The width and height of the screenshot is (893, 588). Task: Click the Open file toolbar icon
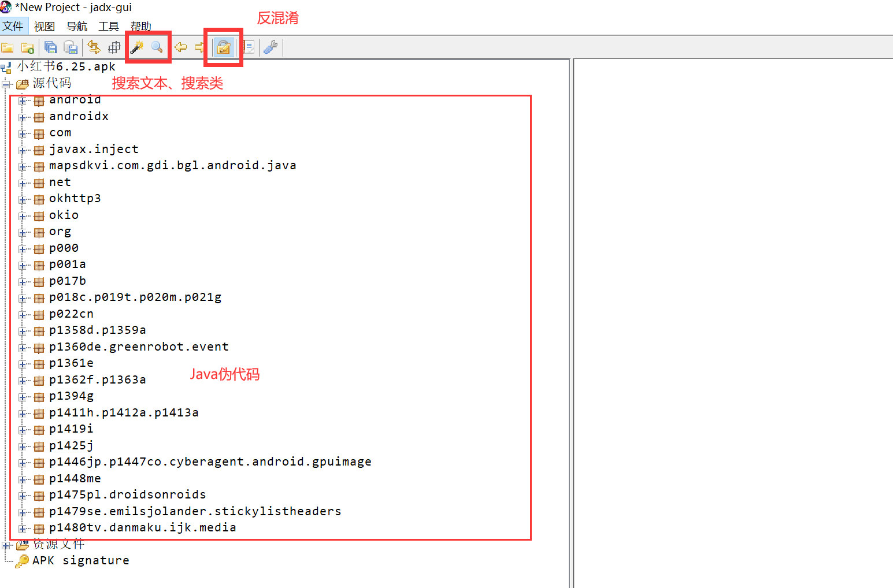[x=8, y=47]
